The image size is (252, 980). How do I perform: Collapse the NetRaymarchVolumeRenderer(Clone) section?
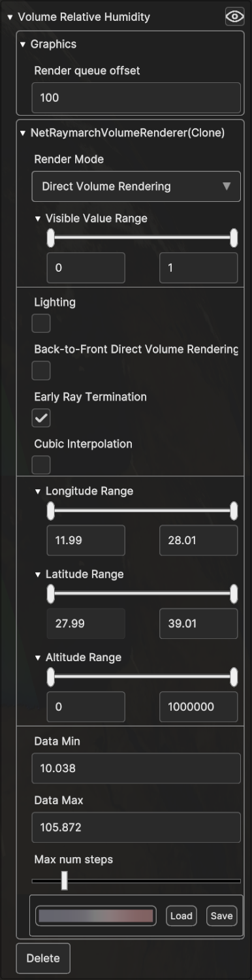(23, 133)
